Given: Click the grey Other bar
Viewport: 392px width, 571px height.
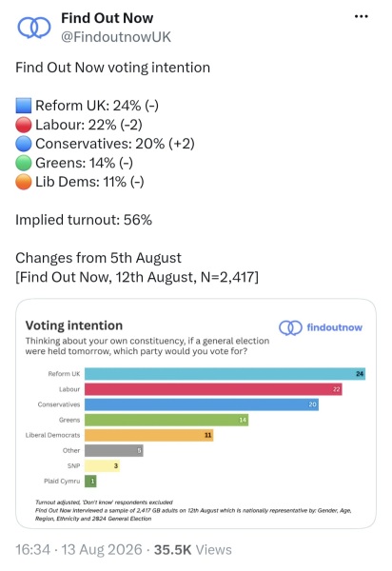Looking at the screenshot, I should (114, 450).
